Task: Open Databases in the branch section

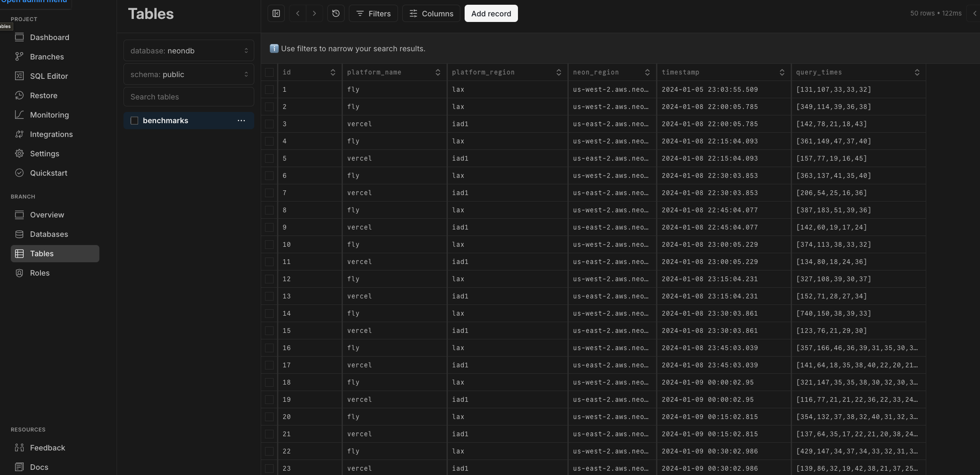Action: click(x=49, y=234)
